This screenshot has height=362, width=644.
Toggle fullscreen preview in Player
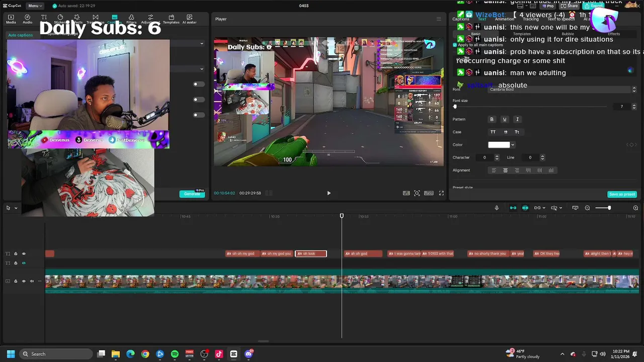point(441,193)
